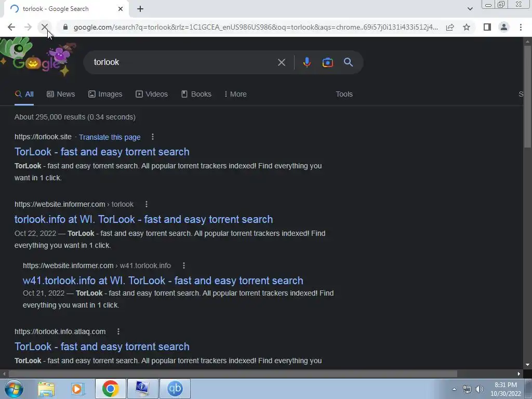This screenshot has width=532, height=399.
Task: Open options menu for torlook.site result
Action: 153,137
